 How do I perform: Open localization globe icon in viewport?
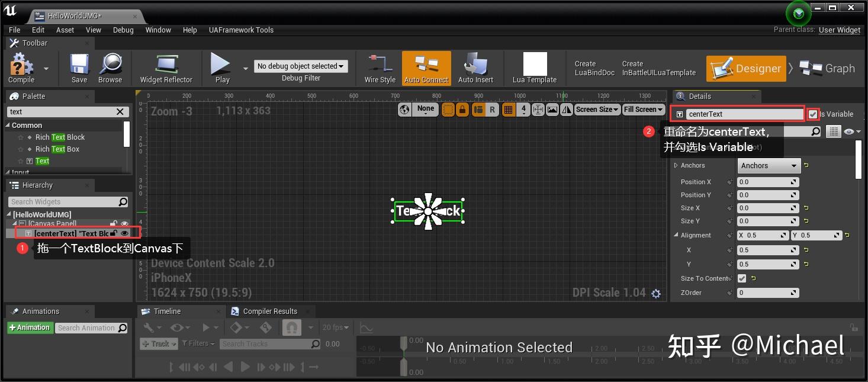click(x=404, y=110)
